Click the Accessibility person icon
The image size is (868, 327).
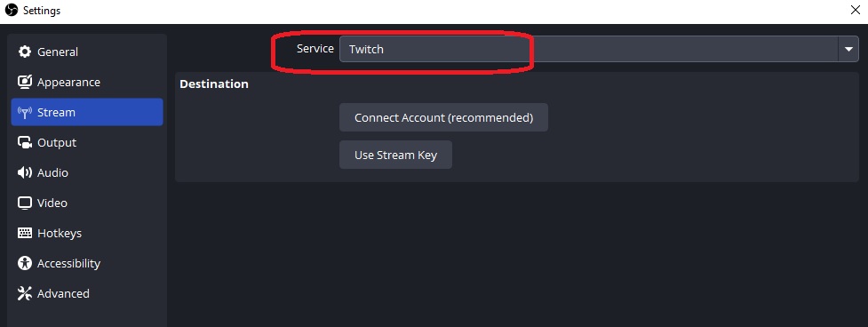click(25, 263)
